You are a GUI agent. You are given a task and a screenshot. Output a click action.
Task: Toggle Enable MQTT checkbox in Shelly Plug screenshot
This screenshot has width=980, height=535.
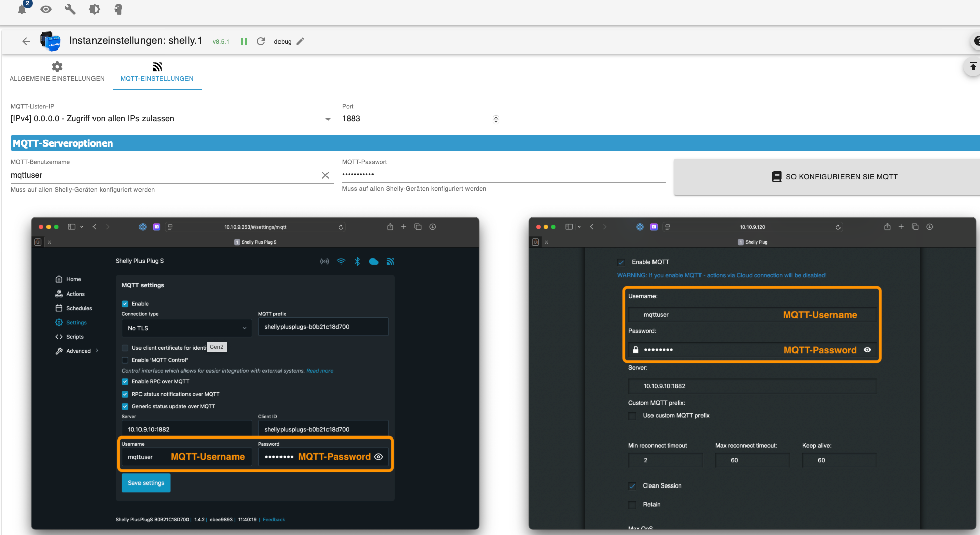pos(621,262)
